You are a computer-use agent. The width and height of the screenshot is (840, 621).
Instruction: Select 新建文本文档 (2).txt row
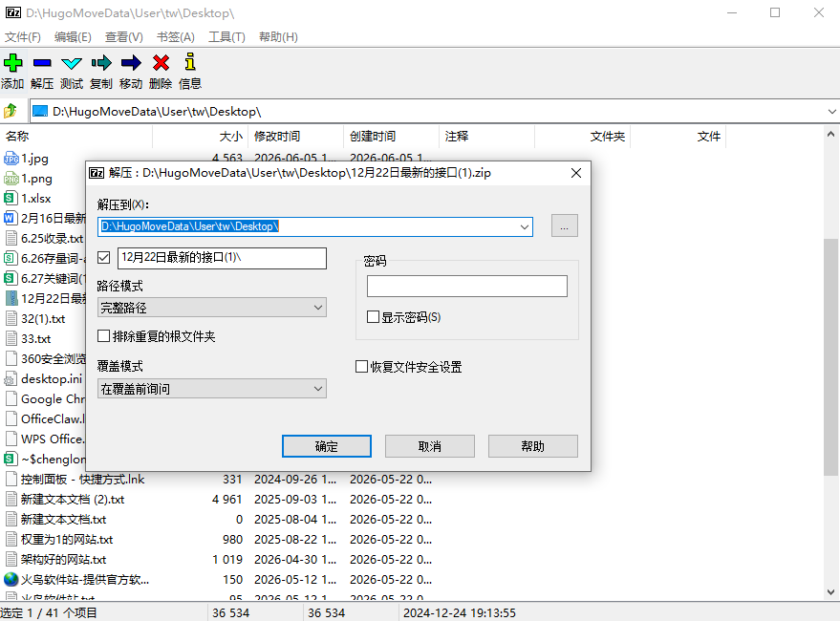219,500
